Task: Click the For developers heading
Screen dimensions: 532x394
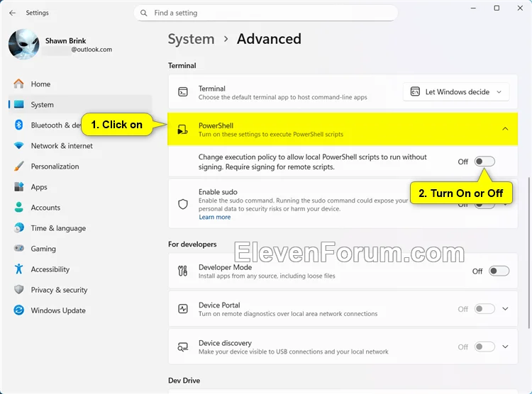Action: coord(192,244)
